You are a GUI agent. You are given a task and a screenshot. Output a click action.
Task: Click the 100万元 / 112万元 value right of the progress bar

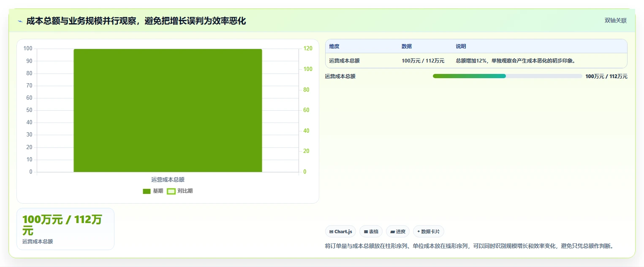(x=606, y=76)
